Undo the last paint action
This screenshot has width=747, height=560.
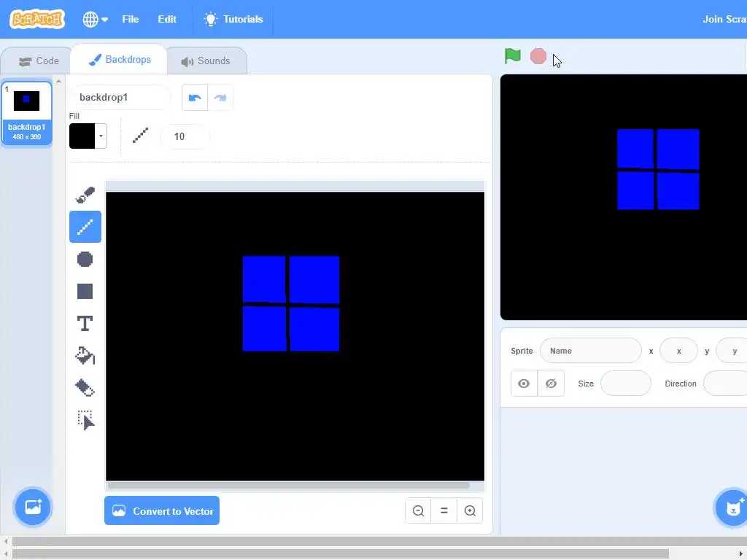(195, 98)
